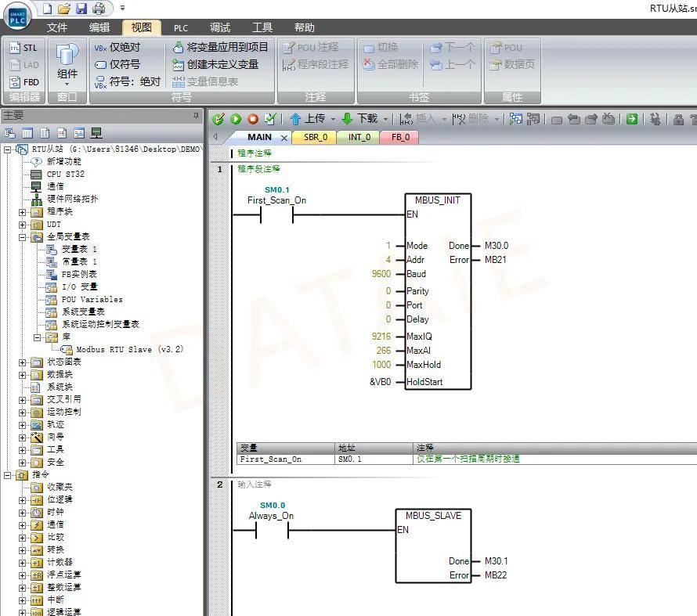Image resolution: width=697 pixels, height=616 pixels.
Task: Expand the 状态图表 tree node
Action: (22, 362)
